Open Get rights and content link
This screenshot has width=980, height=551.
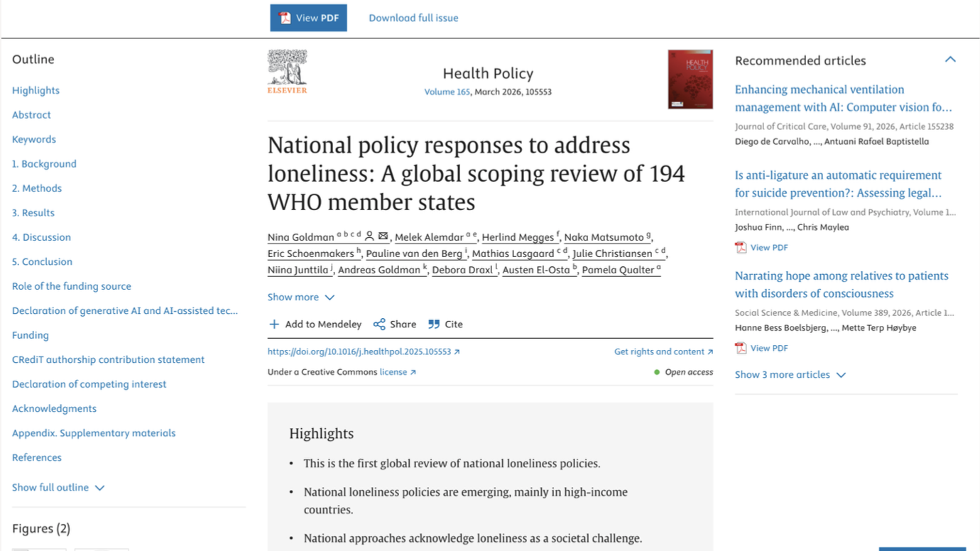click(x=663, y=351)
